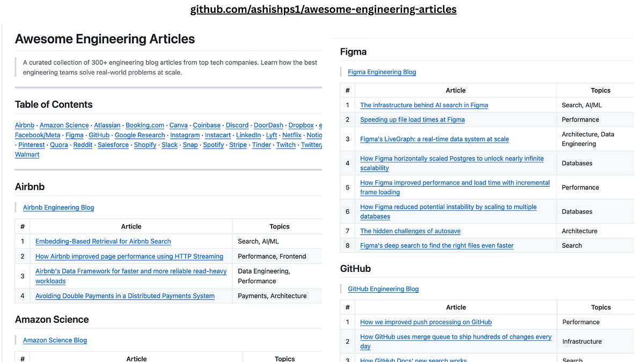Select 'Infrastructure' topics cell in GitHub table
Image resolution: width=644 pixels, height=362 pixels.
[x=595, y=341]
